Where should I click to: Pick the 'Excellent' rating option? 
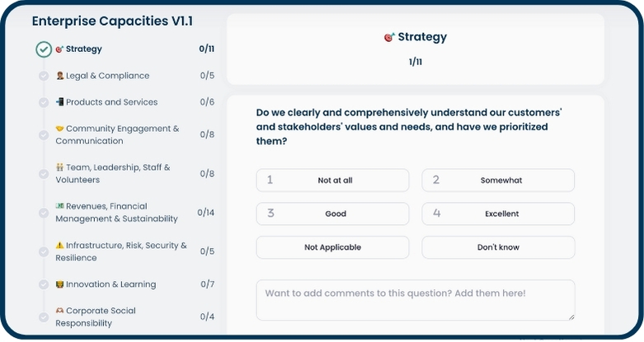point(498,213)
